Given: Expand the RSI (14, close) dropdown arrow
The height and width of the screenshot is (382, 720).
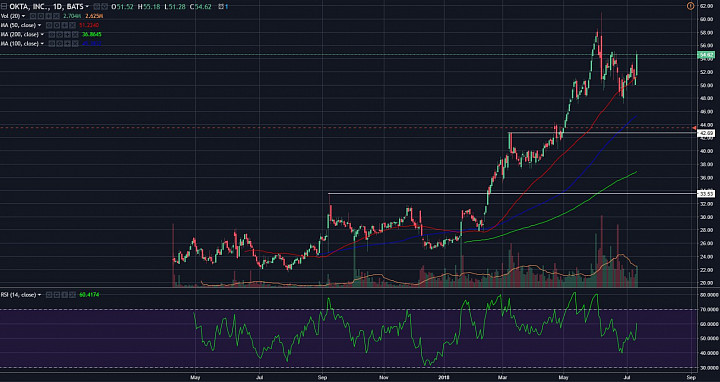Looking at the screenshot, I should pyautogui.click(x=39, y=295).
